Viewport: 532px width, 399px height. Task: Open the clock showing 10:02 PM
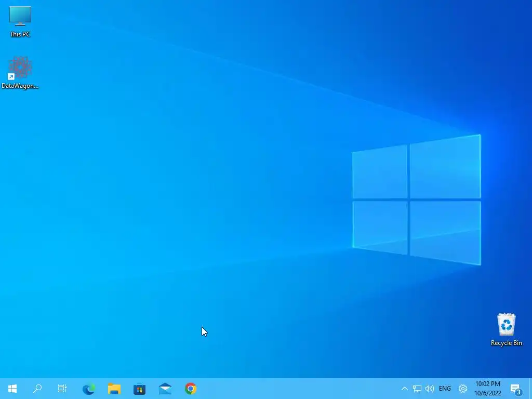coord(488,389)
